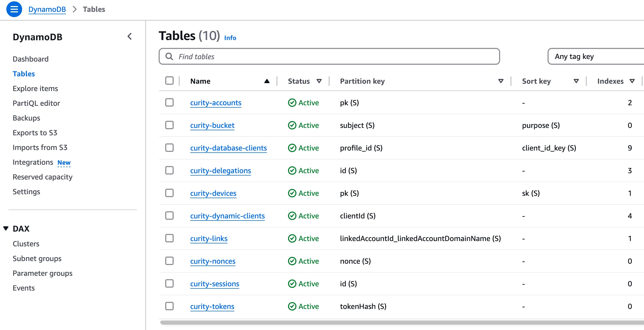
Task: Open the curity-devices table link
Action: pos(213,193)
